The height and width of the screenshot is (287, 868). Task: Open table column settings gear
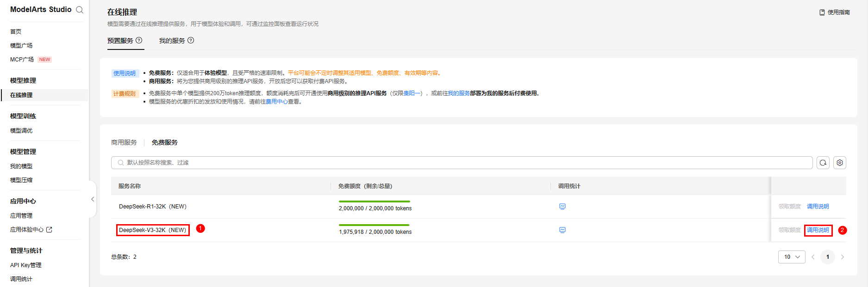coord(840,163)
